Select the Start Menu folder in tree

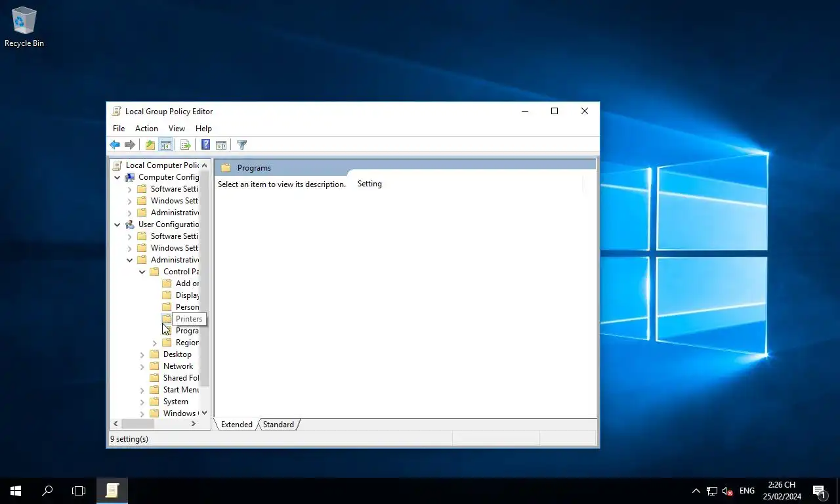174,390
